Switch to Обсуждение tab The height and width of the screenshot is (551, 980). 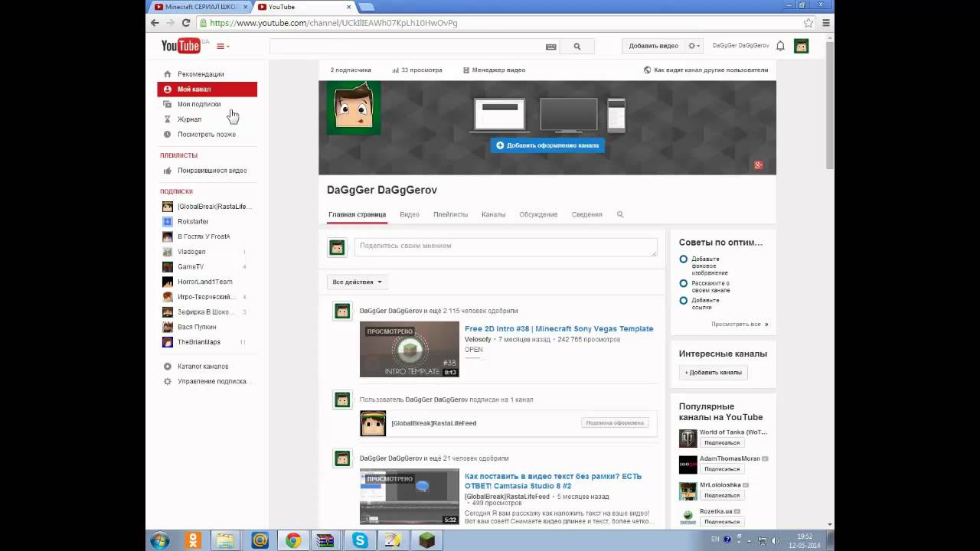coord(538,215)
